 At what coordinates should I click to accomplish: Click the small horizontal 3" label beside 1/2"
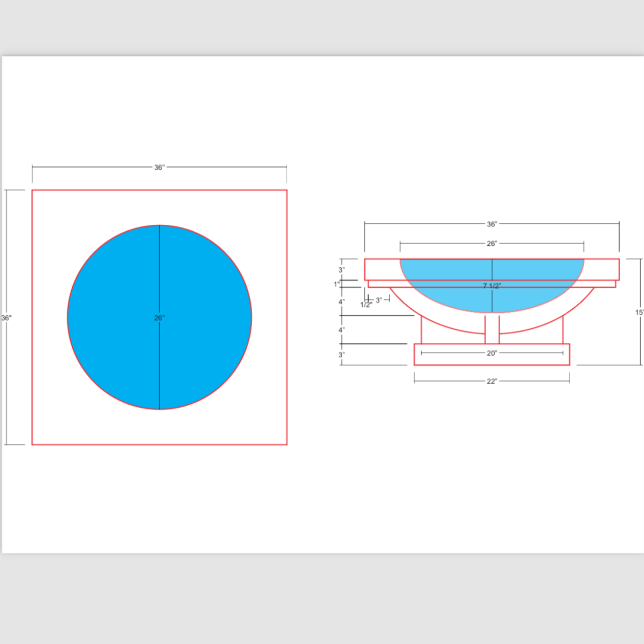click(379, 300)
